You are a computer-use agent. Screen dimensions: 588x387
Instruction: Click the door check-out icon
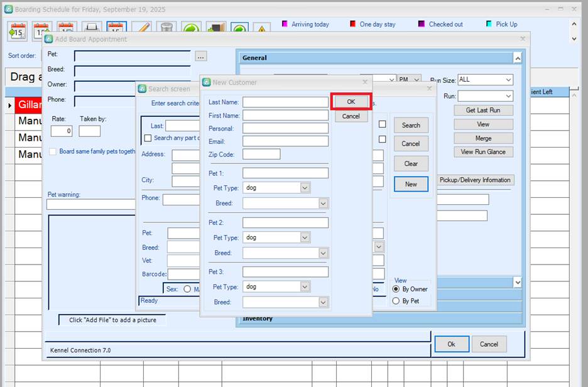(215, 30)
